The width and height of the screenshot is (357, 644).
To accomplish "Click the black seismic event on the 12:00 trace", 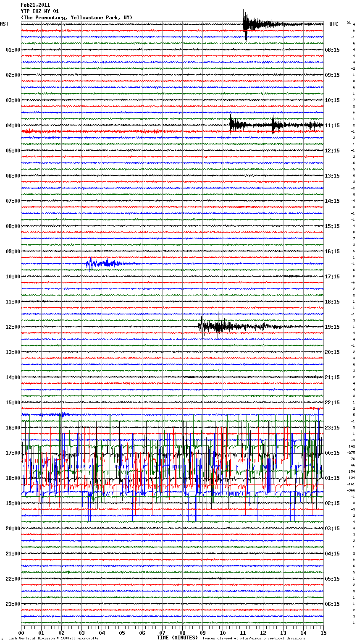I will (202, 326).
